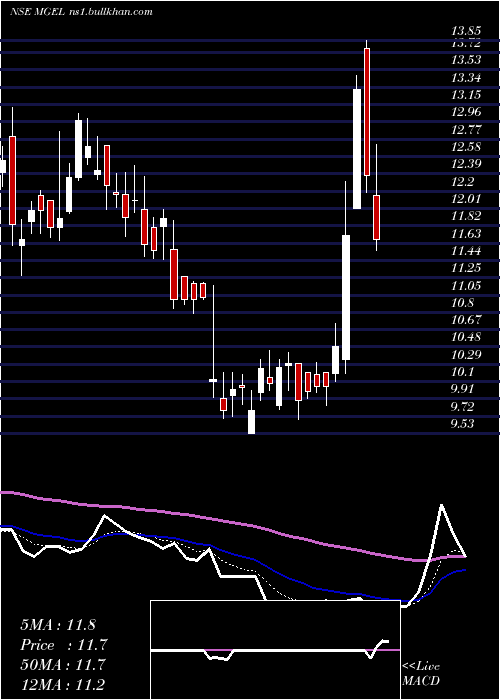Screen dimensions: 500x700
Task: Click the 13.85 price axis label
Action: click(466, 31)
